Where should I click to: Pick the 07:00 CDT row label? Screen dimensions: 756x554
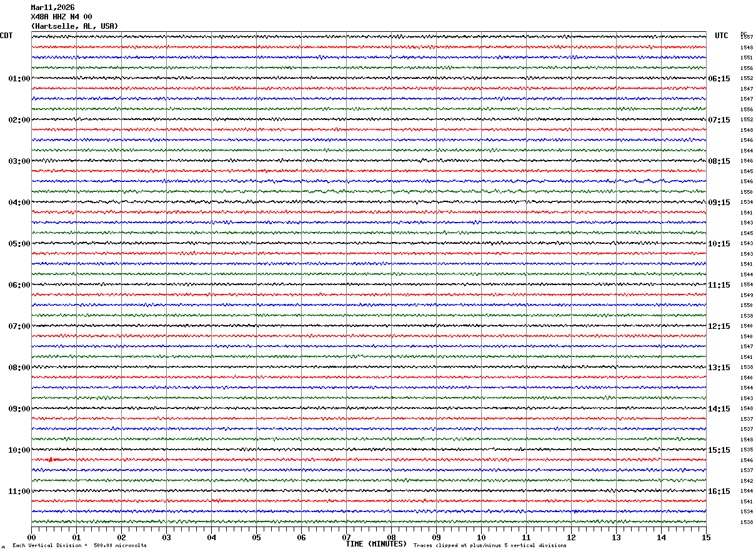point(19,326)
